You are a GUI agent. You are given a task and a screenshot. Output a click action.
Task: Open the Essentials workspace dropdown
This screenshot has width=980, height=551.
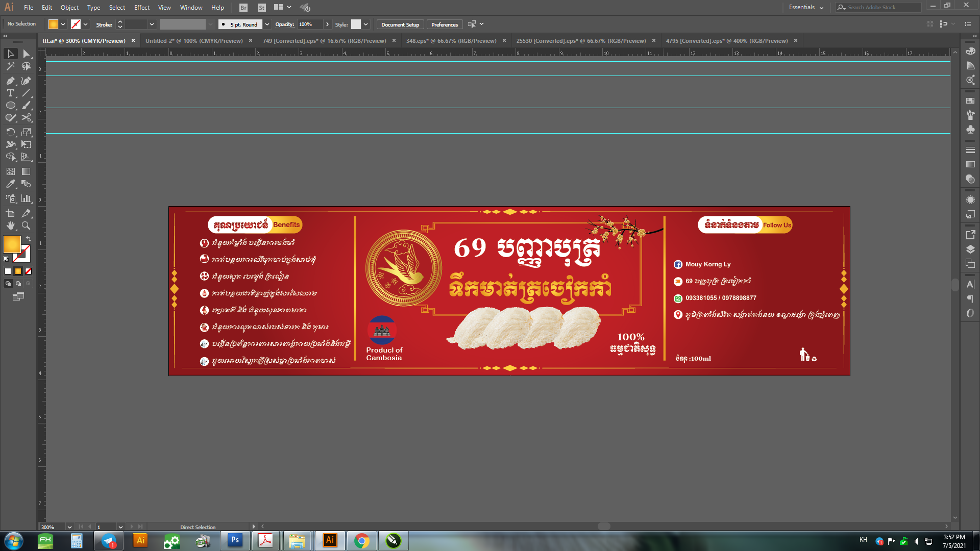click(806, 7)
